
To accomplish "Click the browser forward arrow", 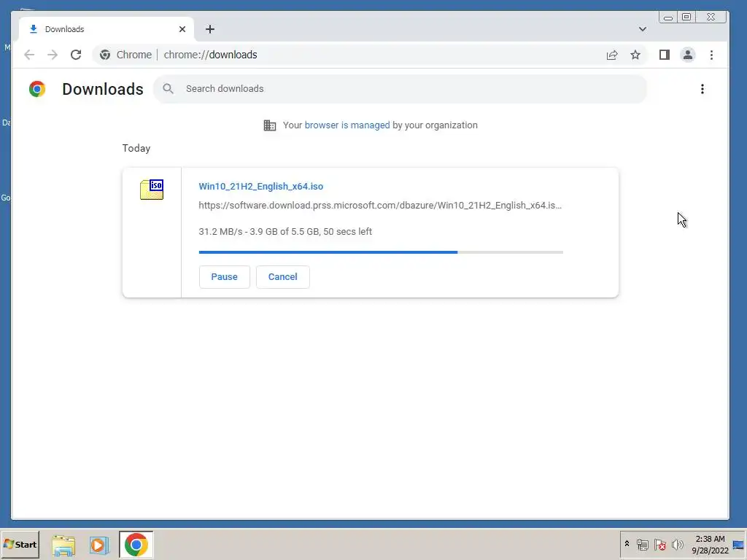I will (53, 55).
